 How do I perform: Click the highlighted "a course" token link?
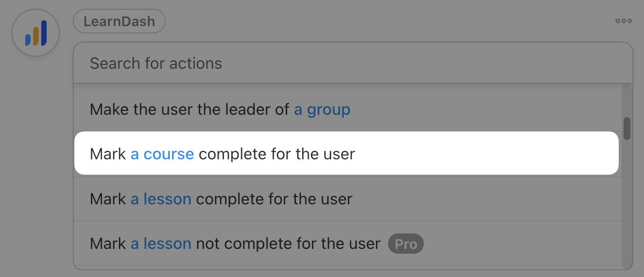pos(162,154)
